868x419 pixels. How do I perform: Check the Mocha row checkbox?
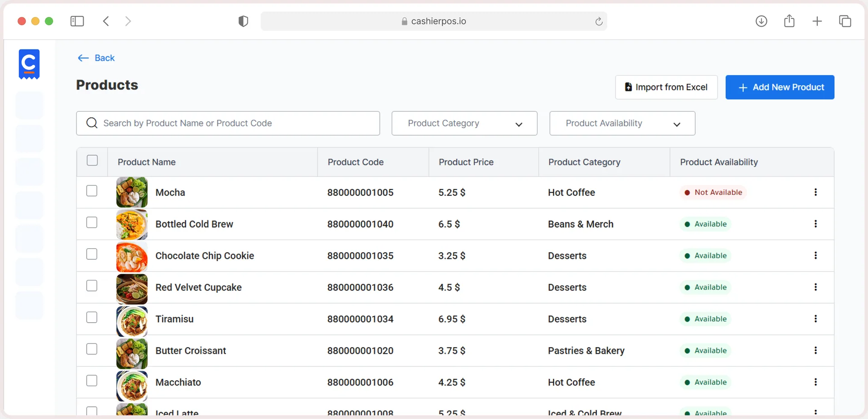pyautogui.click(x=92, y=191)
